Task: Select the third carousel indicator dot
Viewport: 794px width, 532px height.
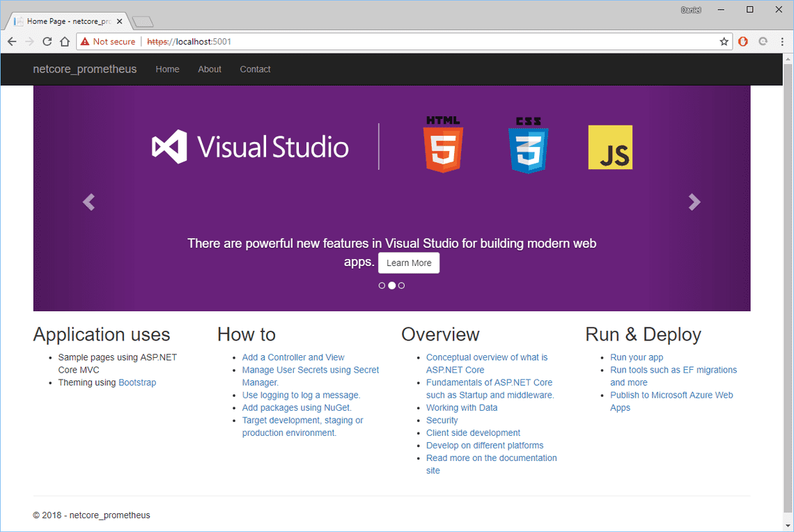Action: coord(401,285)
